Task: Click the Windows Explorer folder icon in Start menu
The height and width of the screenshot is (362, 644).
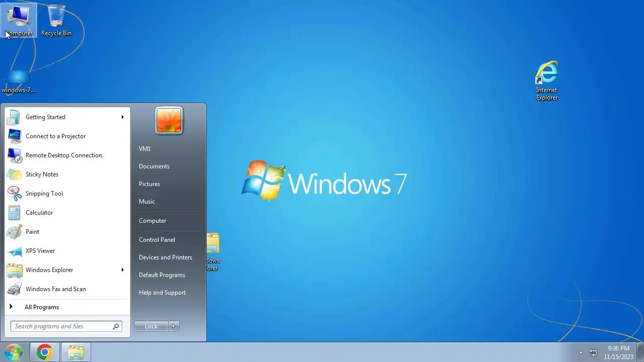Action: point(14,270)
